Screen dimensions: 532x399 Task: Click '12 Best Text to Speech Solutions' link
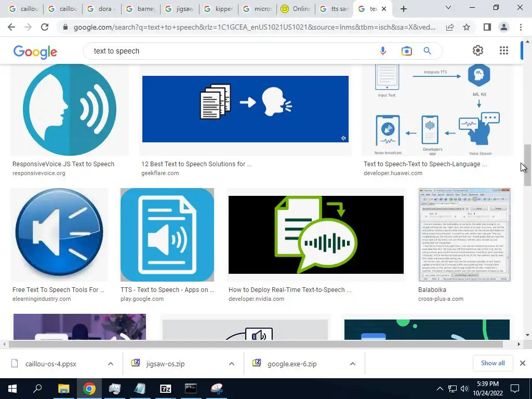coord(196,164)
